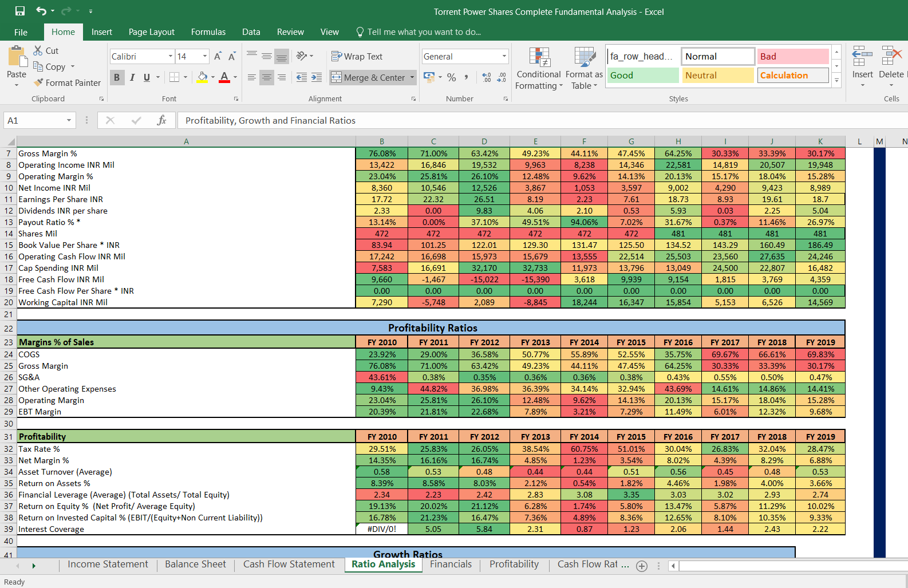Screen dimensions: 908x588
Task: Click the Select All corner triangle
Action: 11,141
